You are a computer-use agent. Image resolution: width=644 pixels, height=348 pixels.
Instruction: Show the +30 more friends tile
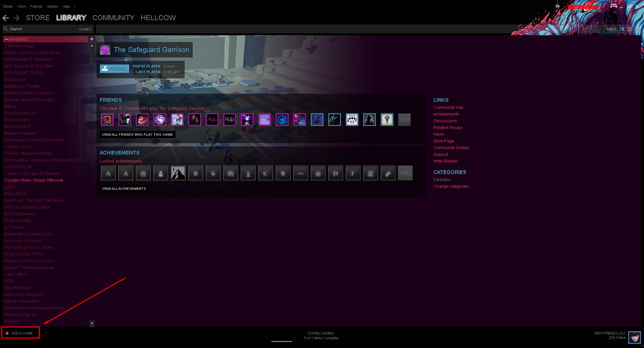click(x=404, y=120)
